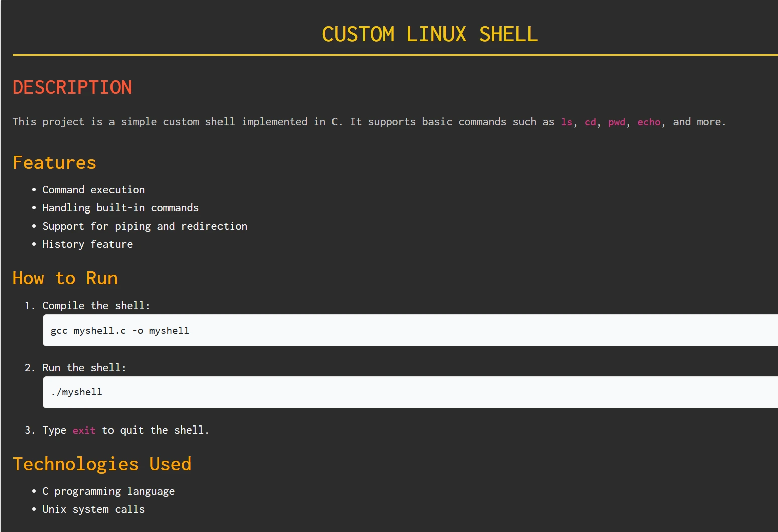Click the cd highlighted command
The height and width of the screenshot is (532, 778).
590,122
